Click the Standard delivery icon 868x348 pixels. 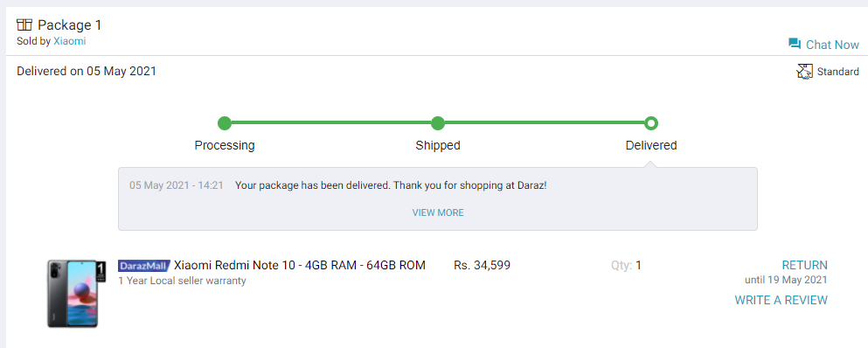pos(804,72)
